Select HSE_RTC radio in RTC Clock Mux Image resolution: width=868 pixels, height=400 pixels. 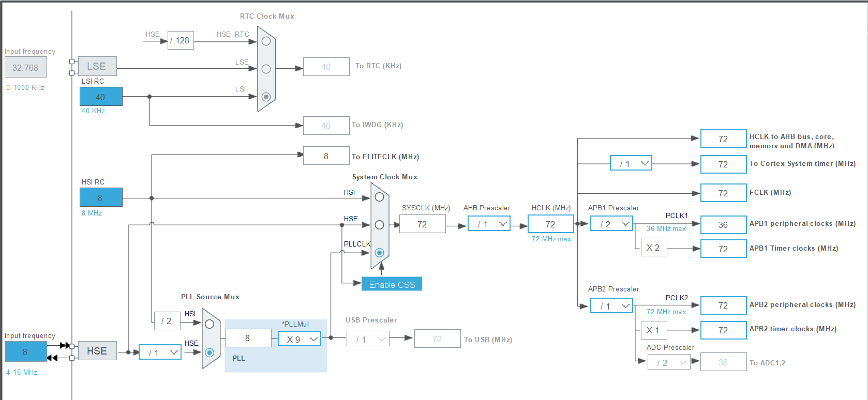click(x=266, y=41)
